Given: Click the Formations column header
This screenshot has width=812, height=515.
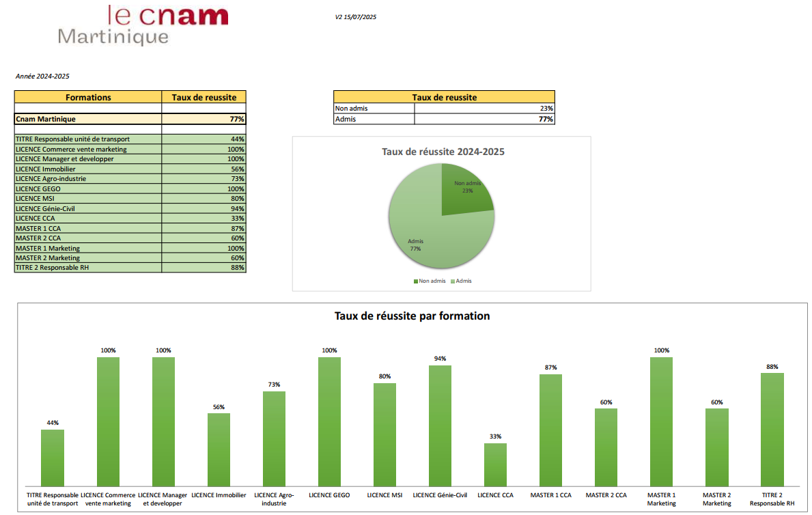Looking at the screenshot, I should pyautogui.click(x=88, y=97).
